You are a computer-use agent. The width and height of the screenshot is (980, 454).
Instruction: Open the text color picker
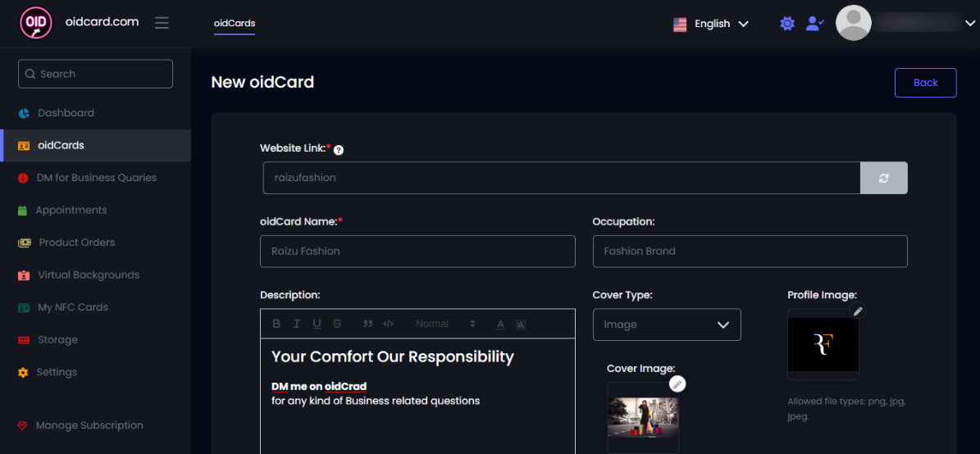[500, 325]
